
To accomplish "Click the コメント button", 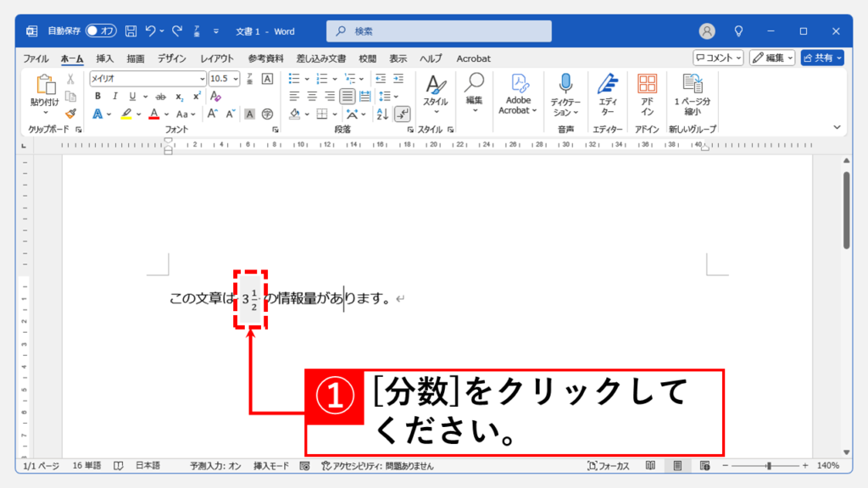I will click(x=718, y=58).
